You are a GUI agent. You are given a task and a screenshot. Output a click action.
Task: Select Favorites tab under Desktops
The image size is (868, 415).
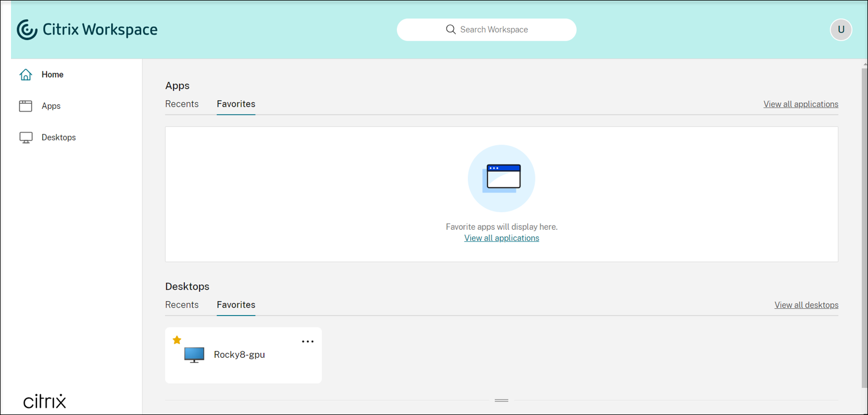pyautogui.click(x=236, y=305)
